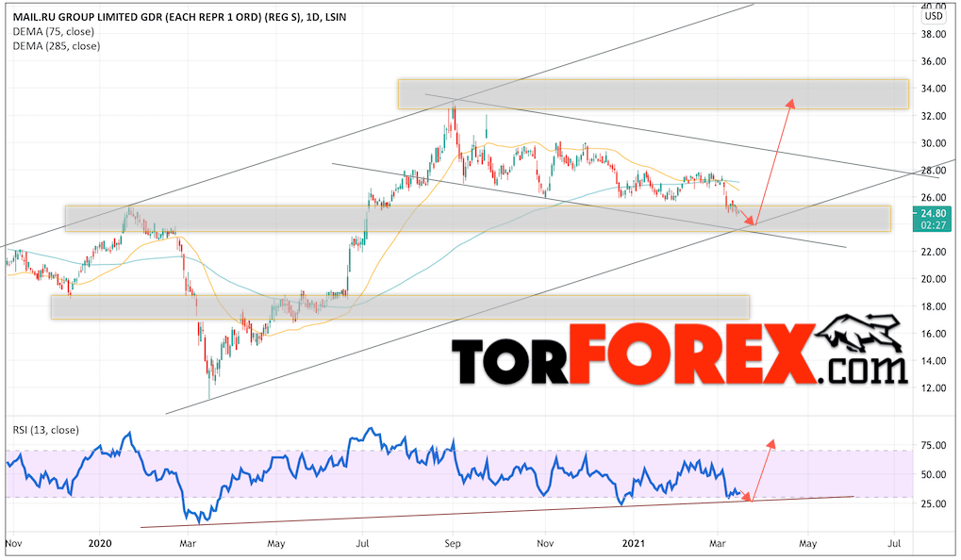Click the Jul label preceding Sep

click(362, 543)
